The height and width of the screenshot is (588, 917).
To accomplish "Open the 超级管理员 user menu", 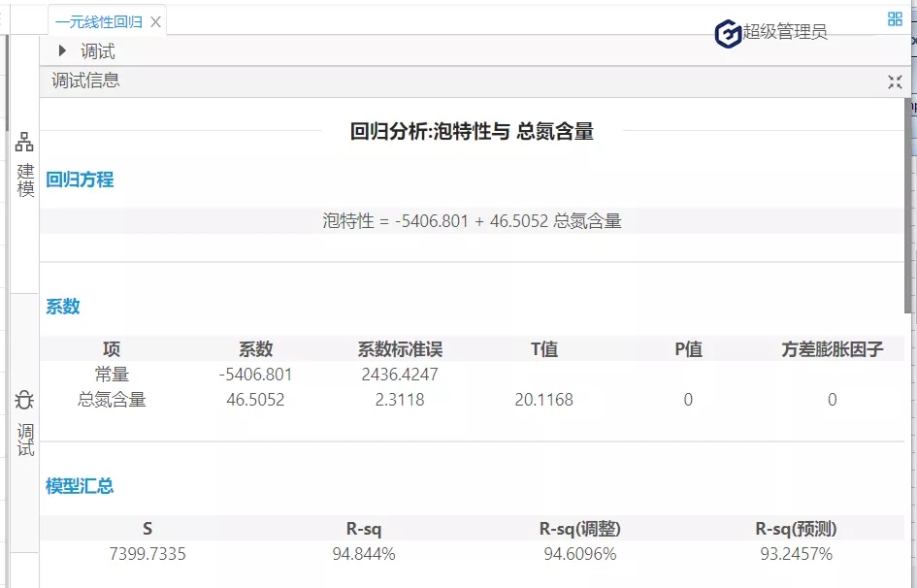I will 785,33.
